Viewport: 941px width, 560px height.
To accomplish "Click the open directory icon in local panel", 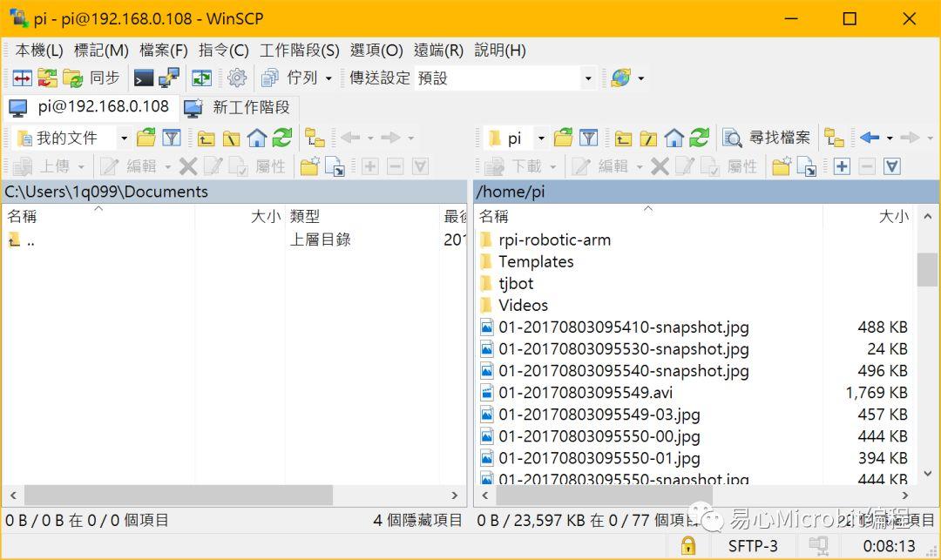I will (x=146, y=138).
